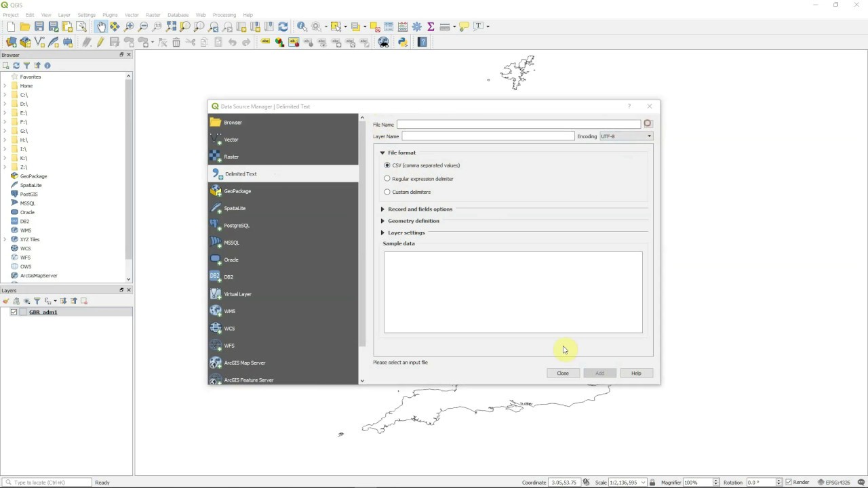Click the Help contents toolbar icon
Screen dimensions: 868x488
point(422,42)
